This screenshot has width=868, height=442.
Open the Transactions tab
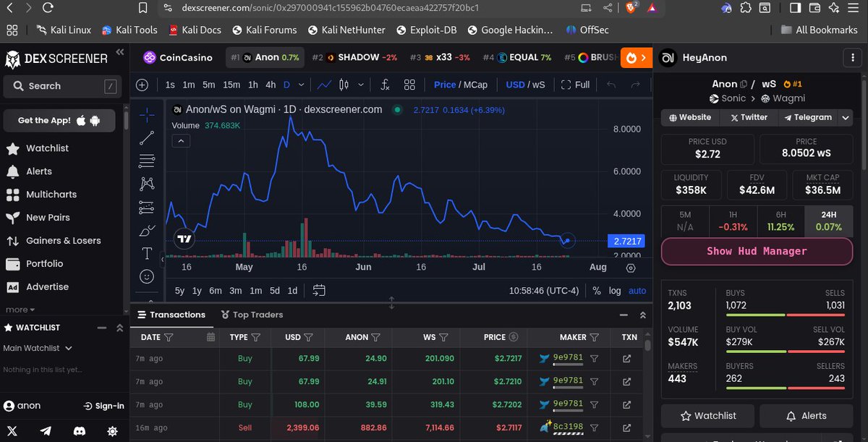tap(171, 315)
